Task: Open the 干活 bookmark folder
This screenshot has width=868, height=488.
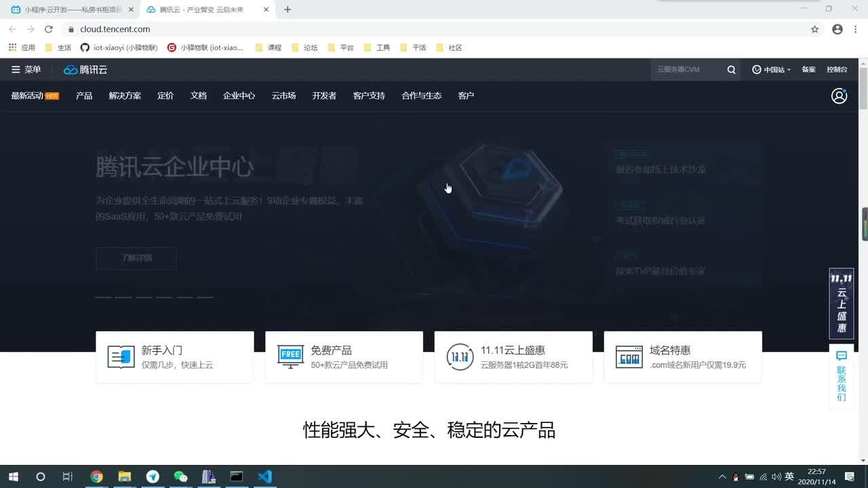Action: [x=412, y=47]
